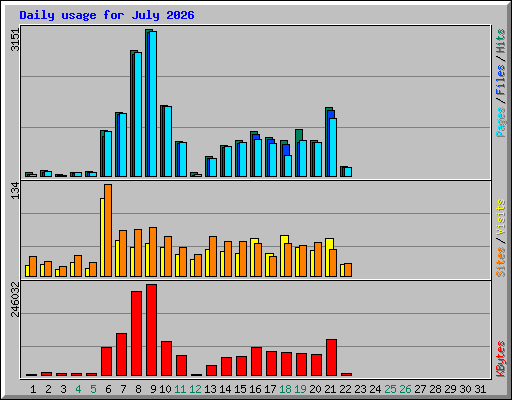Click the red KBytes bar for day 8
Image resolution: width=512 pixels, height=400 pixels.
pyautogui.click(x=136, y=334)
